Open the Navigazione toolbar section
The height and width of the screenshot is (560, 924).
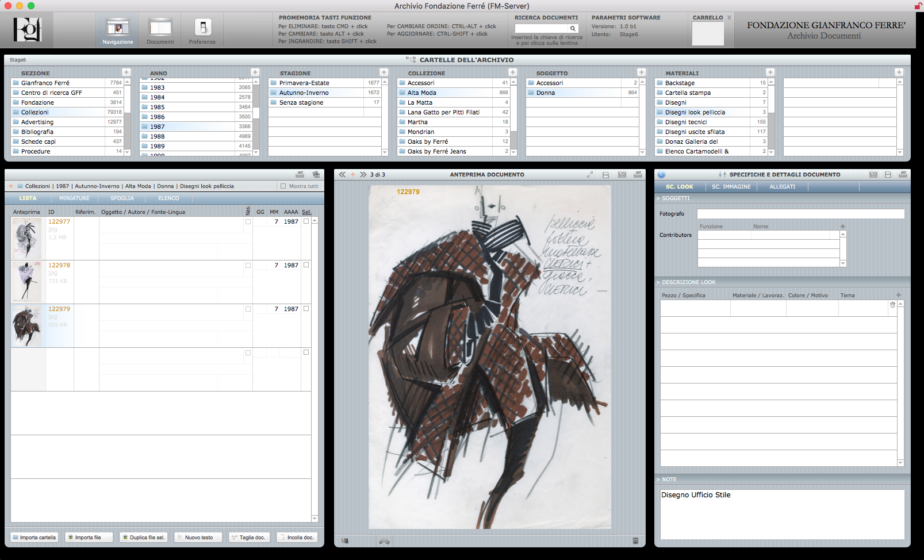[x=117, y=30]
